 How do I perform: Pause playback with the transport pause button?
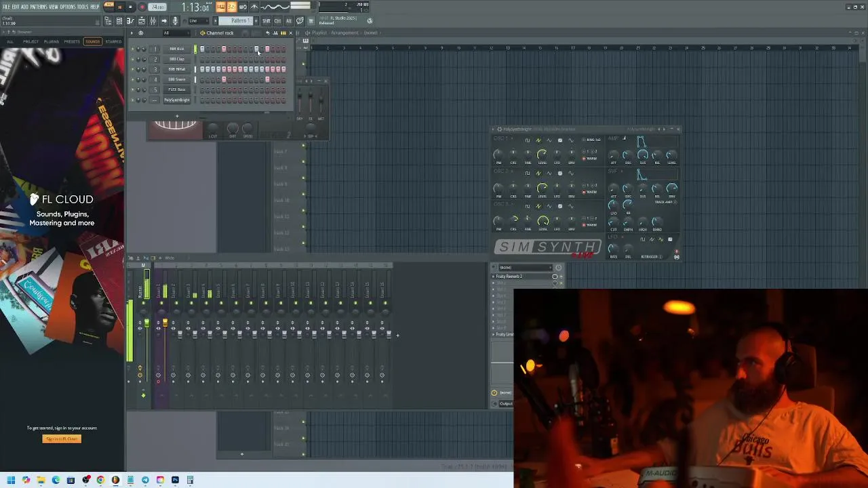(x=119, y=7)
